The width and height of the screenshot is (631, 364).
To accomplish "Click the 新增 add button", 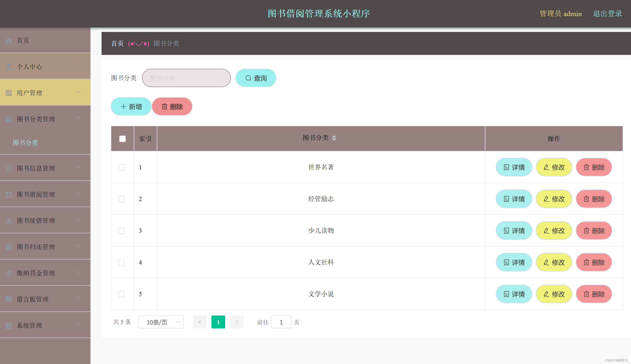I will coord(131,106).
